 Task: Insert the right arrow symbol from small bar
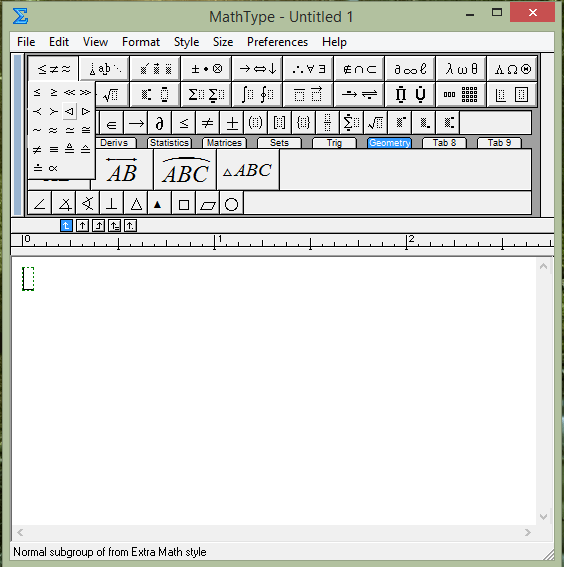[136, 123]
